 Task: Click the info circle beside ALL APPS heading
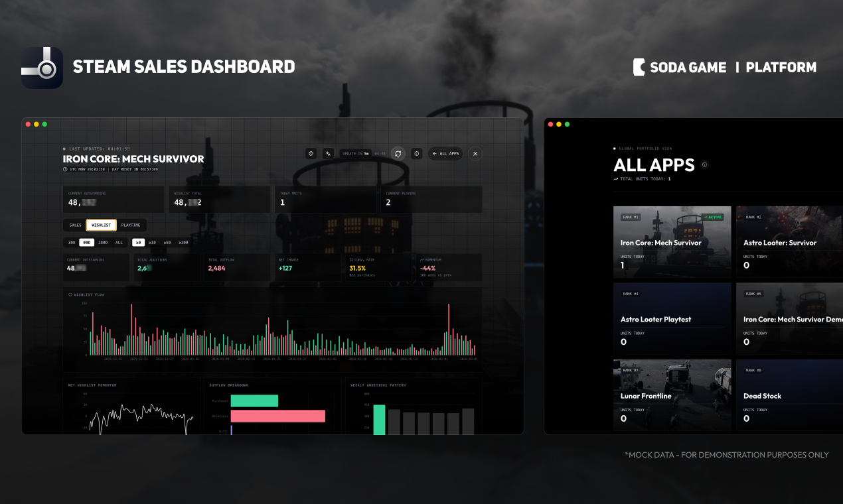[x=706, y=165]
